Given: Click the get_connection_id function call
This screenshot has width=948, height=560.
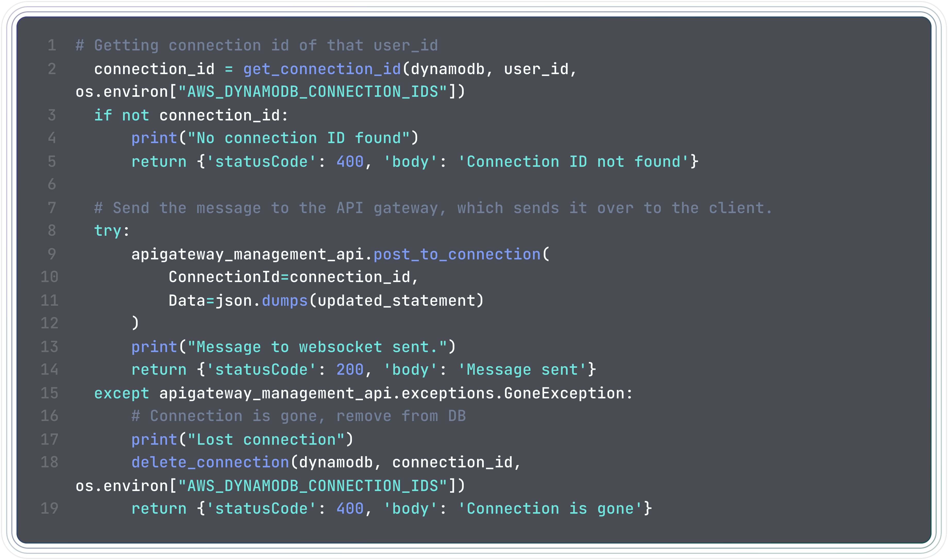Looking at the screenshot, I should (322, 69).
